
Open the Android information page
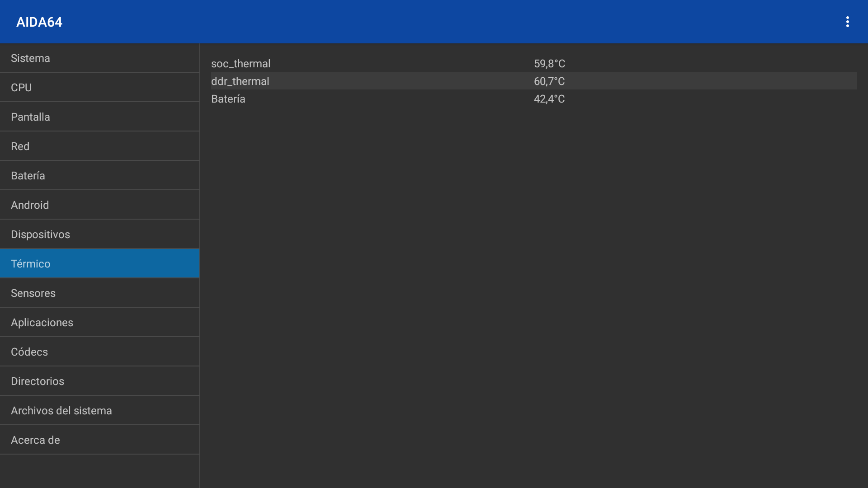click(x=99, y=205)
